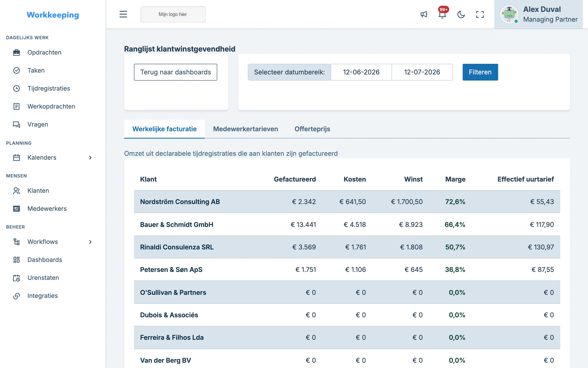Click the Tijdregistraties clock icon

pyautogui.click(x=16, y=89)
